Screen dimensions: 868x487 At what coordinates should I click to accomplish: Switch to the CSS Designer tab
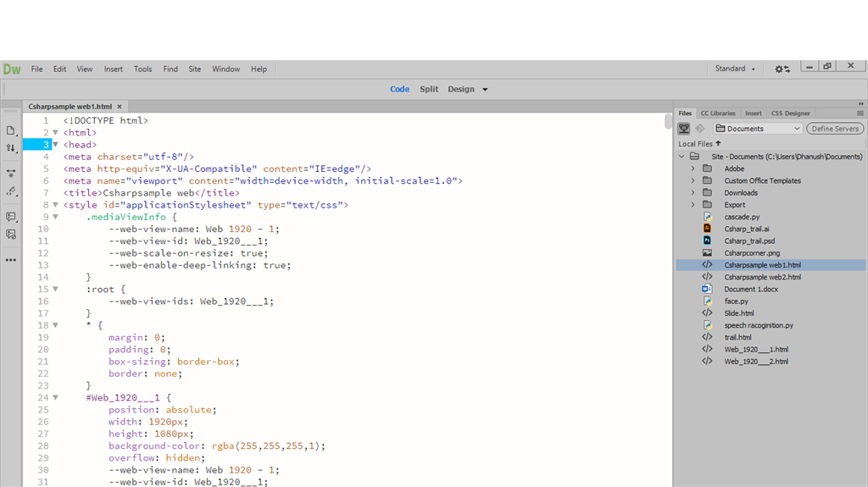click(x=791, y=113)
